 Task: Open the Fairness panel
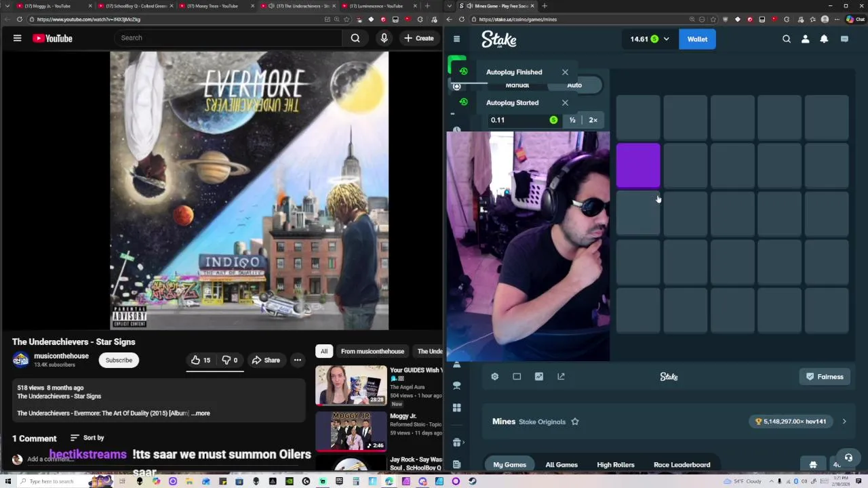[x=825, y=377]
